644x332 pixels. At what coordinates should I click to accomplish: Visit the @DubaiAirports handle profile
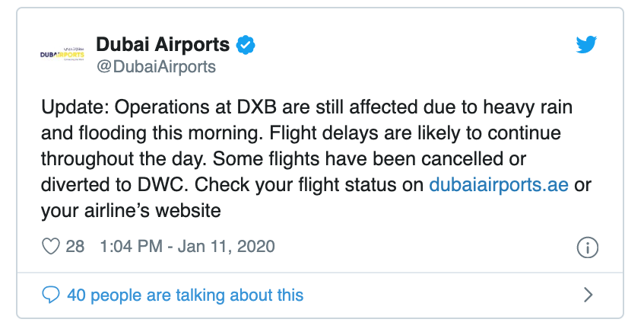(156, 67)
